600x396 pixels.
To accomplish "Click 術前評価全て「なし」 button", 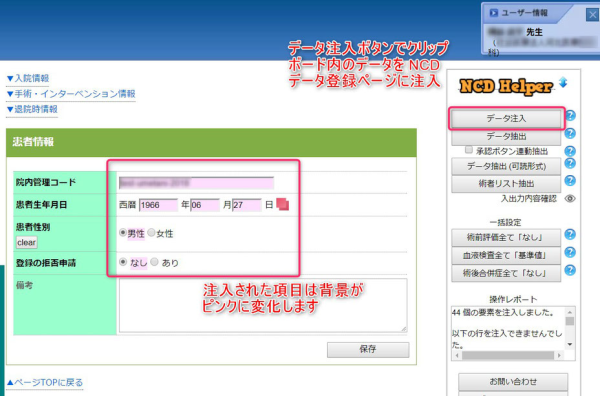I will click(506, 238).
